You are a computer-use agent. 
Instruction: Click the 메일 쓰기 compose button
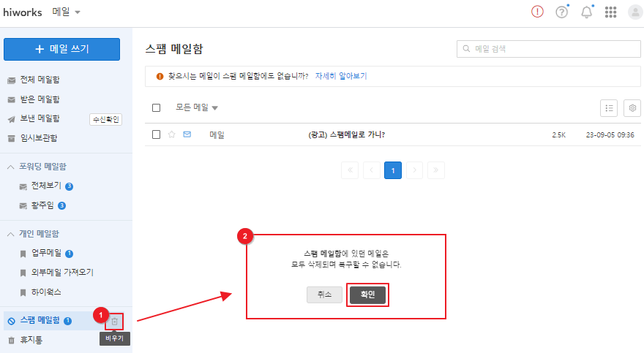tap(61, 49)
